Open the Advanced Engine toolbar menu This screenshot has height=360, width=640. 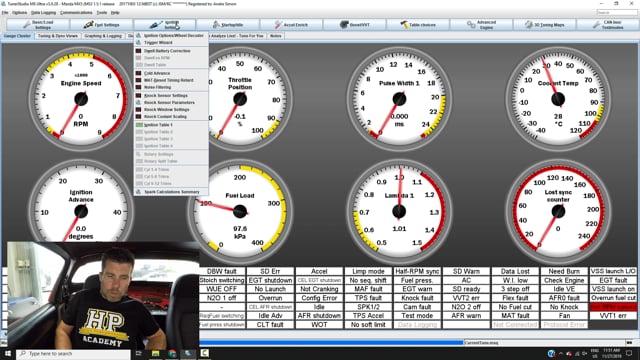pos(481,24)
